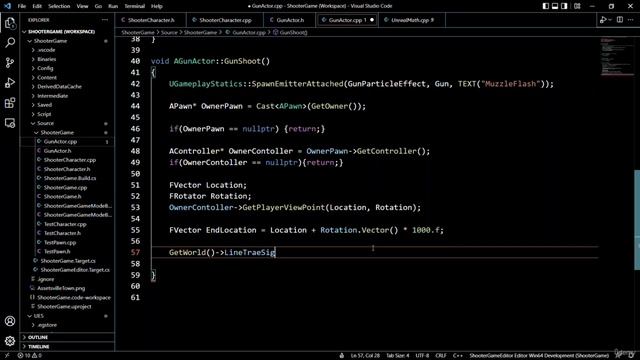Open GunActor.h in explorer

coord(57,151)
